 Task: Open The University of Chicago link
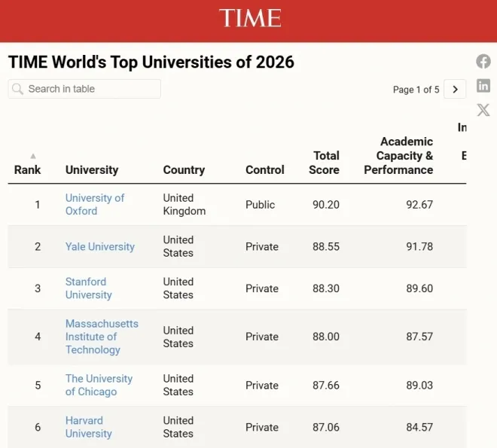(x=99, y=385)
